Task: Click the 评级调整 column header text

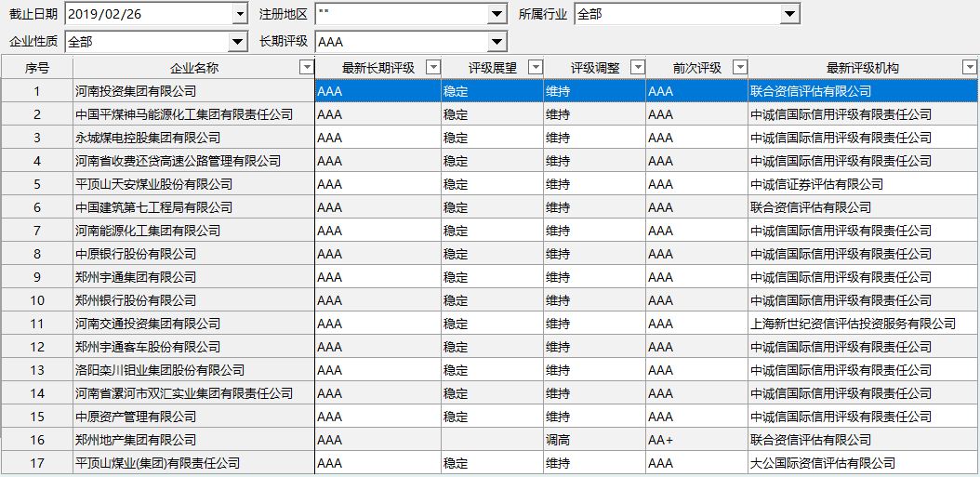Action: [595, 68]
